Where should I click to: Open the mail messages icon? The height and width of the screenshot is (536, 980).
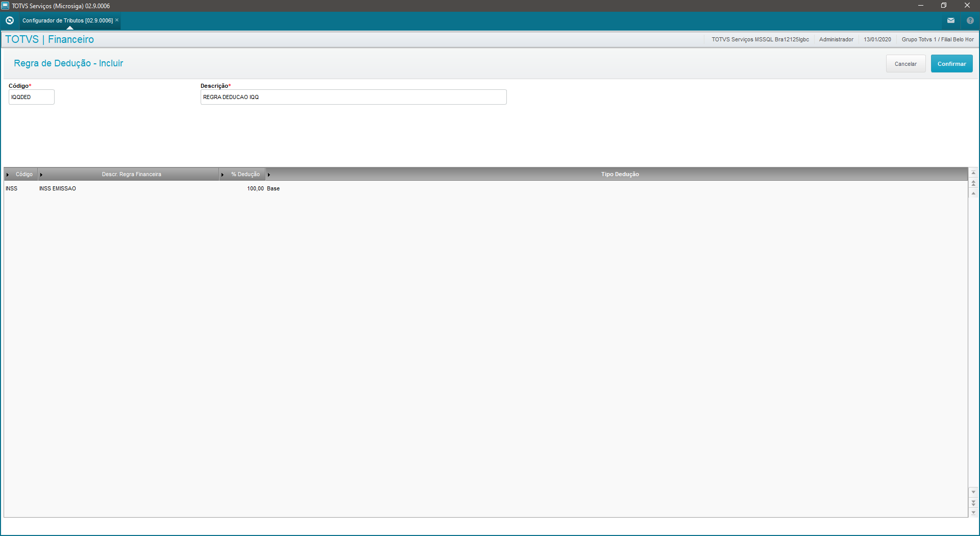point(950,20)
